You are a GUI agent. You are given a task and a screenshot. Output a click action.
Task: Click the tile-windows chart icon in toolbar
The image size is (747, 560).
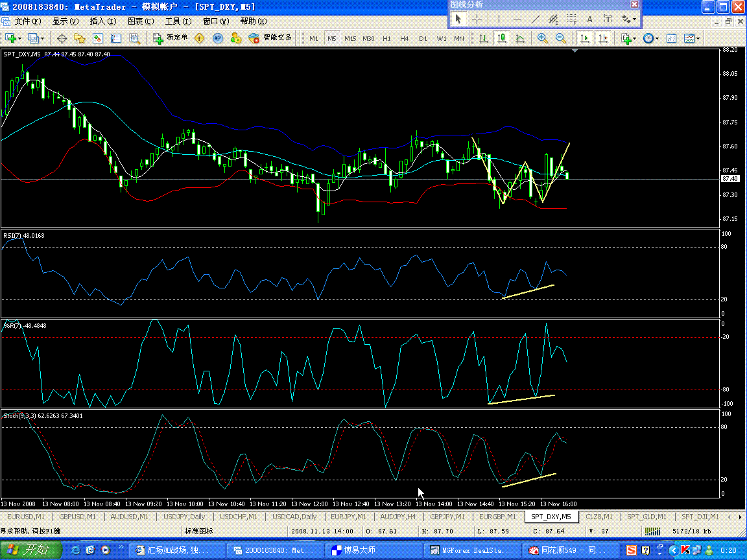click(671, 39)
